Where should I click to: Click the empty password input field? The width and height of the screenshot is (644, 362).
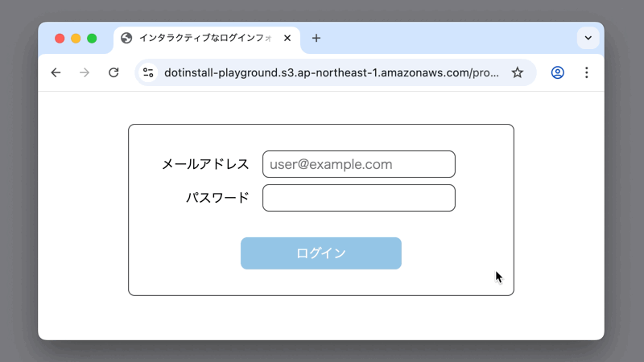pos(358,198)
